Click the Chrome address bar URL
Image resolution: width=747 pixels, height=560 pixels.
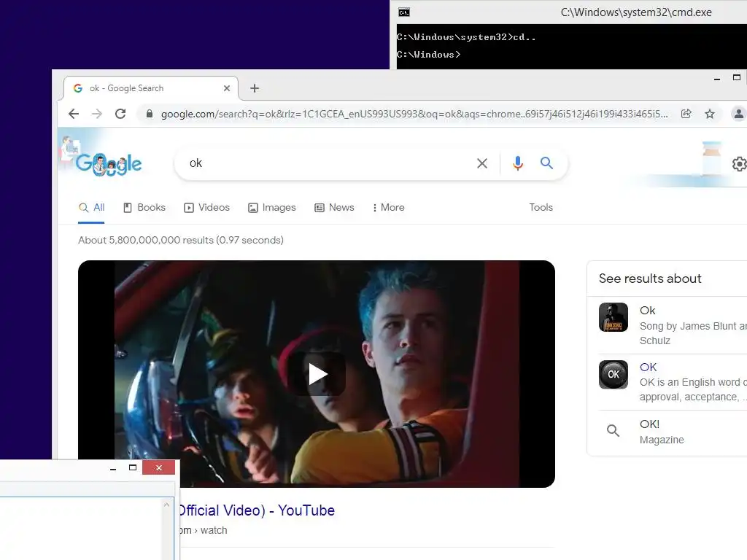[x=414, y=114]
